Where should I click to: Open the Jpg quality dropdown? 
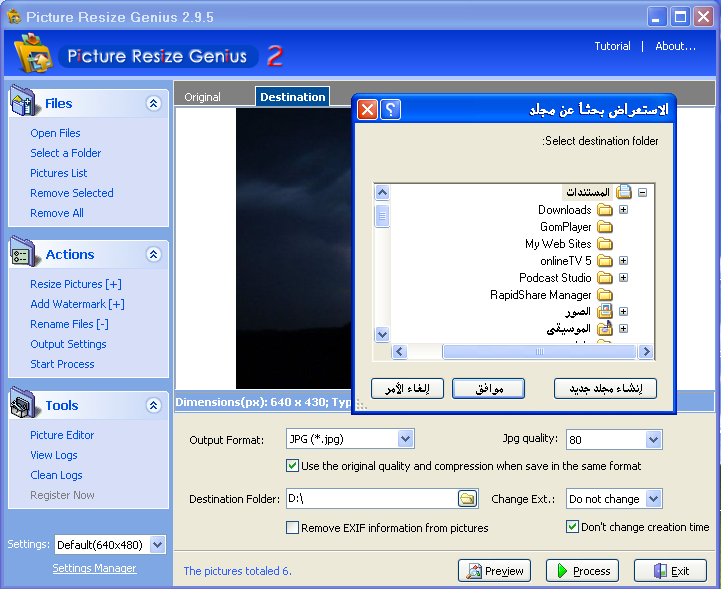point(653,440)
